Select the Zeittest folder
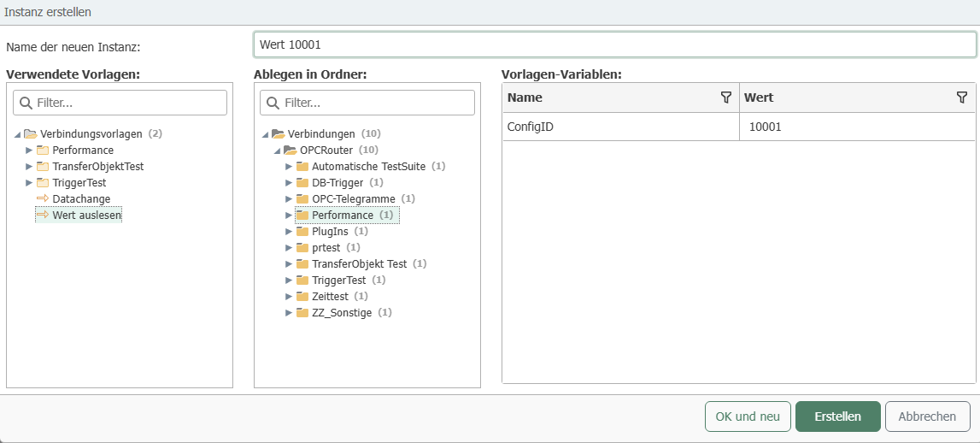The height and width of the screenshot is (443, 980). [x=330, y=296]
